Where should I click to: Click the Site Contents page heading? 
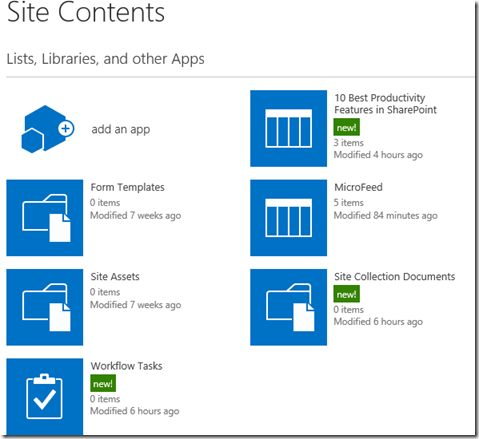[x=86, y=12]
